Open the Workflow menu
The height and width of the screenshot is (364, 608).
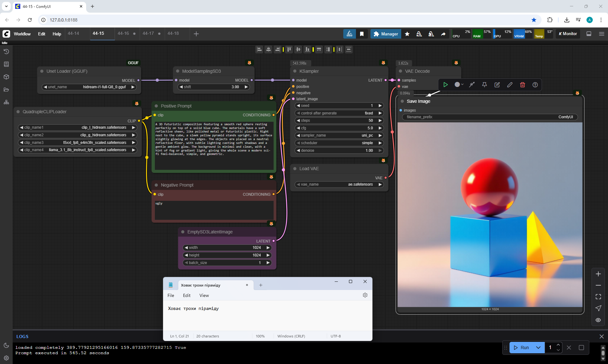22,34
